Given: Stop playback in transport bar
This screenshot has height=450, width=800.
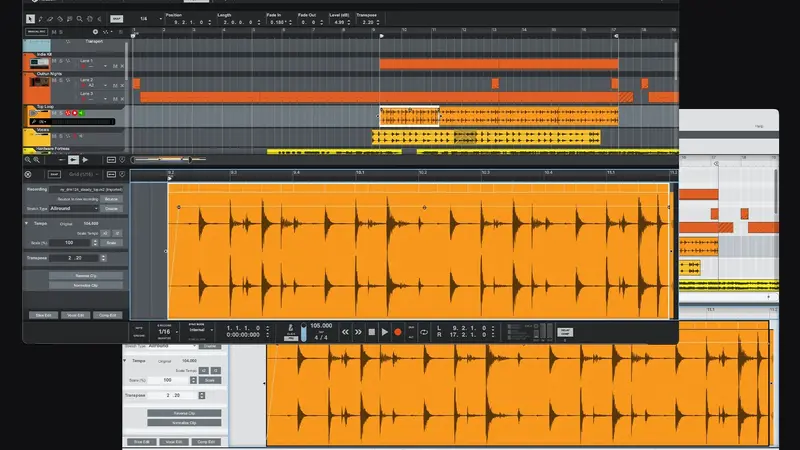Looking at the screenshot, I should click(371, 332).
